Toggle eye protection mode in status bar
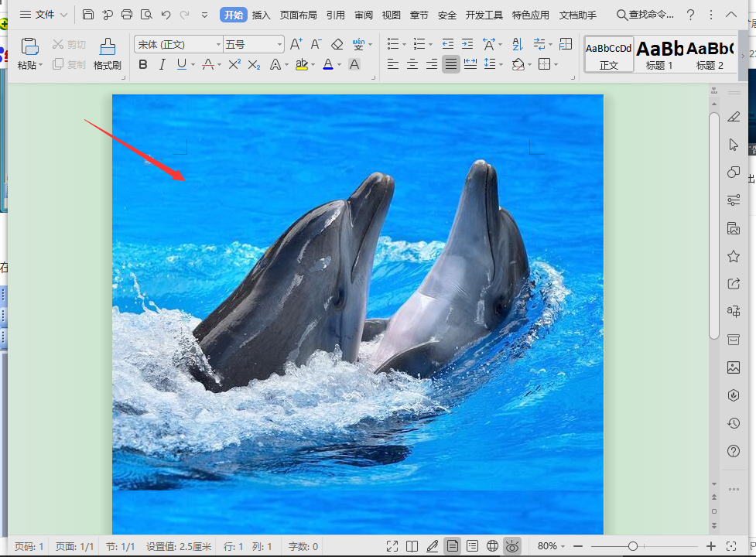 (512, 546)
